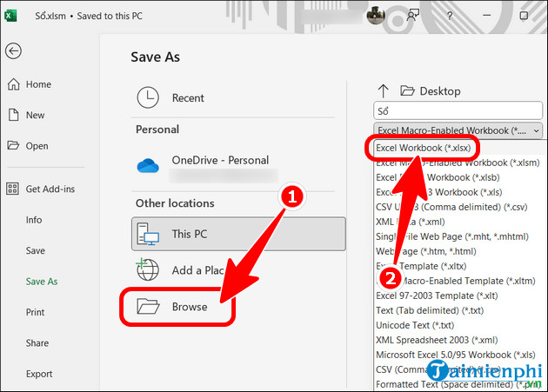
Task: Choose the (*.xlsm) format option
Action: click(458, 163)
